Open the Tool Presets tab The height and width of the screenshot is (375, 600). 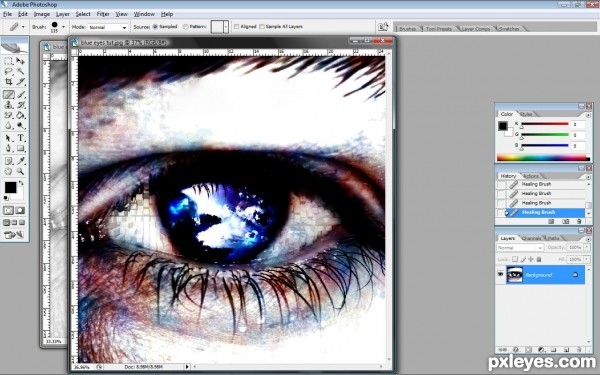pos(439,29)
